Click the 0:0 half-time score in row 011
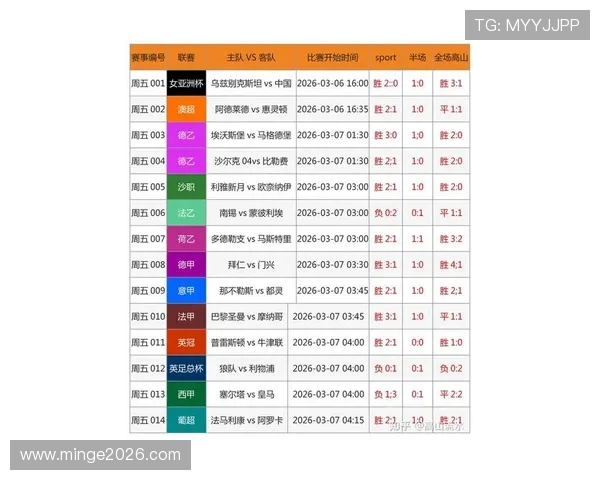 [417, 342]
